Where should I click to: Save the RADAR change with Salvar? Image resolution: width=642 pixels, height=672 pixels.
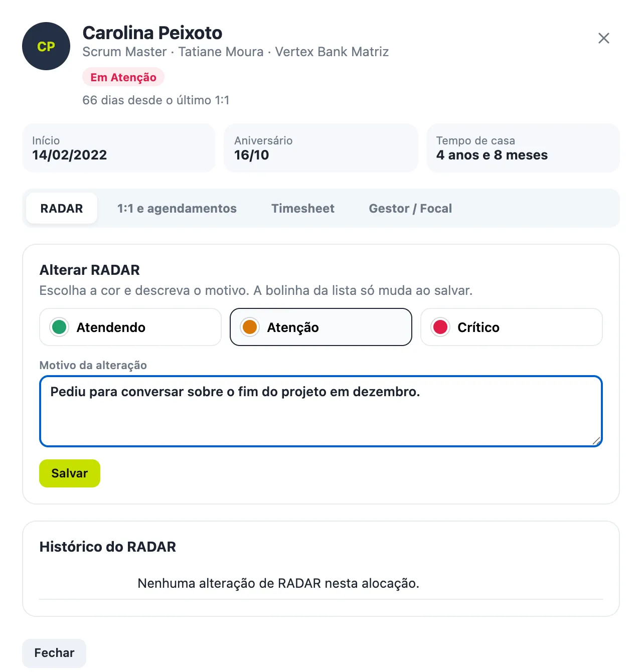(x=70, y=473)
